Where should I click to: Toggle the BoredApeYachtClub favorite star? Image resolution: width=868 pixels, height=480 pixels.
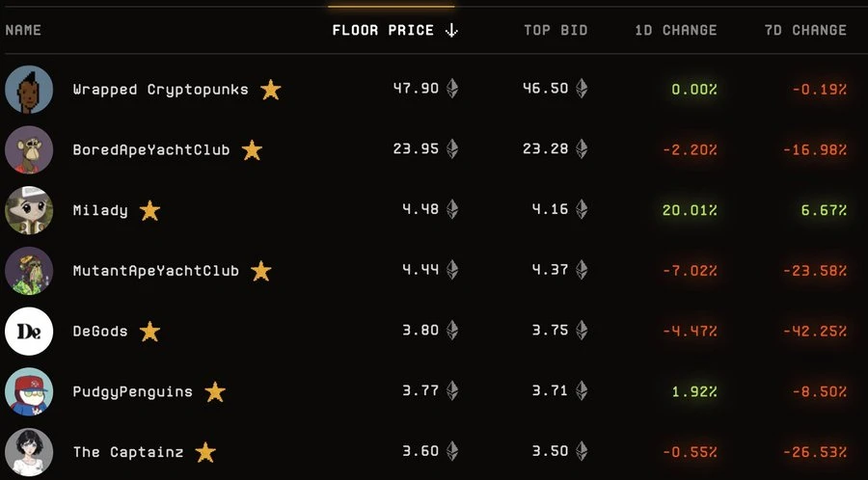[x=252, y=150]
